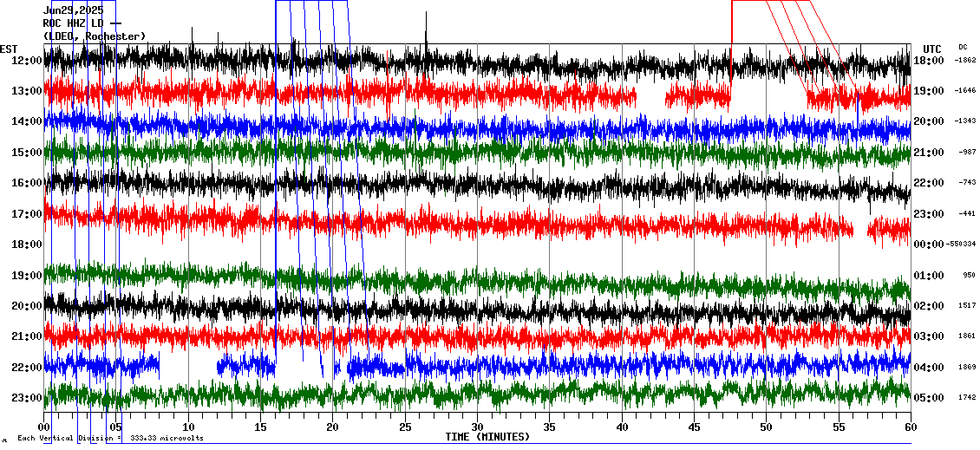Click the 30-minute tick on time axis
The width and height of the screenshot is (980, 450).
coord(477,427)
